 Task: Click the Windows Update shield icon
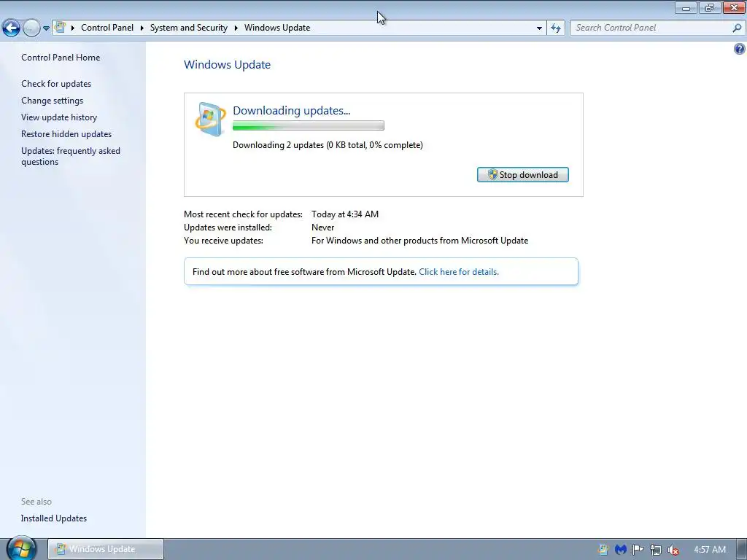tap(210, 119)
